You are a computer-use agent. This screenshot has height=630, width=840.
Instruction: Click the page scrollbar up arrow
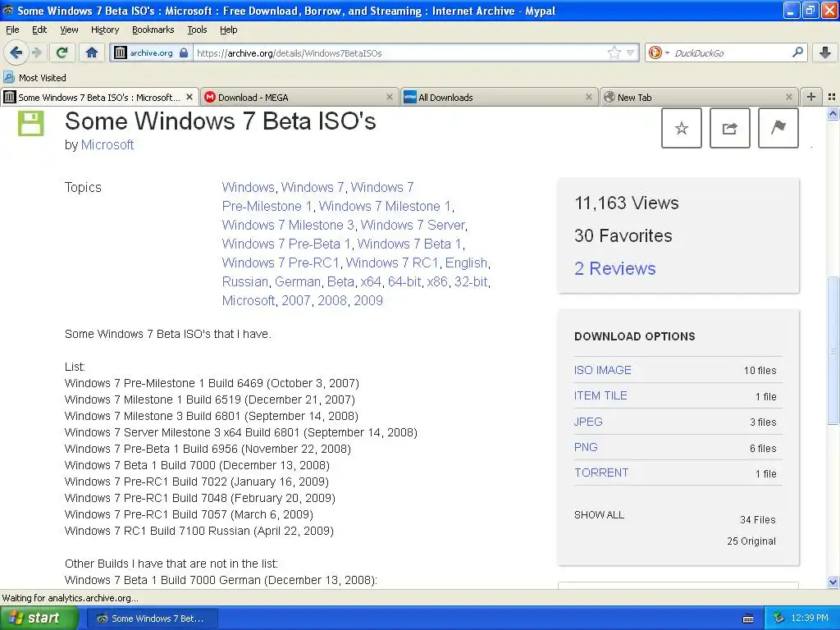[833, 113]
